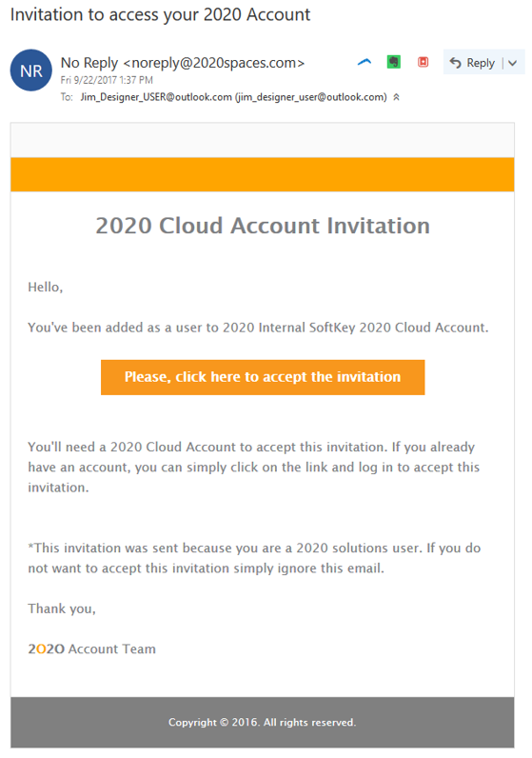Image resolution: width=532 pixels, height=758 pixels.
Task: Click the sent date Fri 9/22/2017 1:37 PM
Action: point(107,80)
